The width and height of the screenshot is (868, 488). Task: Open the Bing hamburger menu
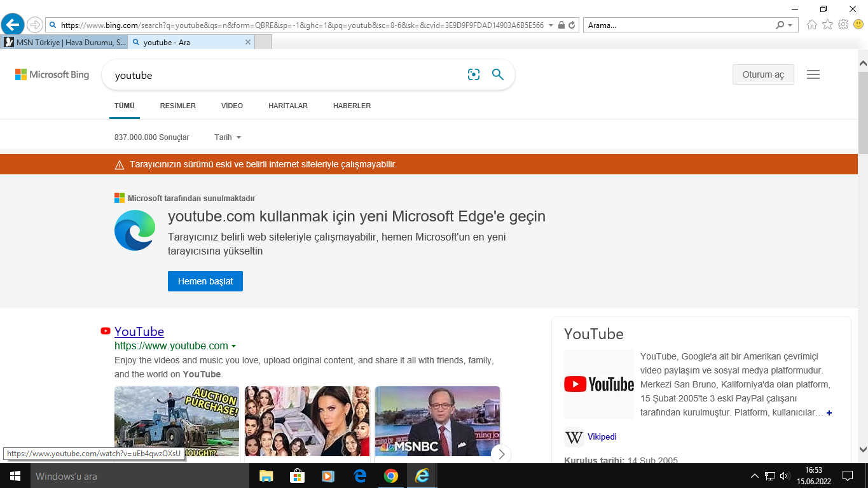pyautogui.click(x=813, y=74)
